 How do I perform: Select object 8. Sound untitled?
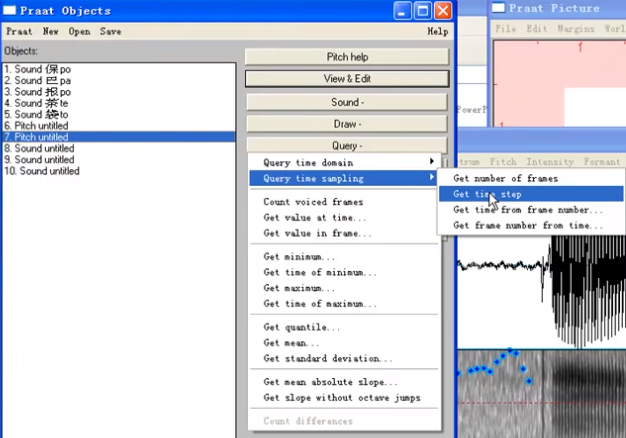coord(119,148)
